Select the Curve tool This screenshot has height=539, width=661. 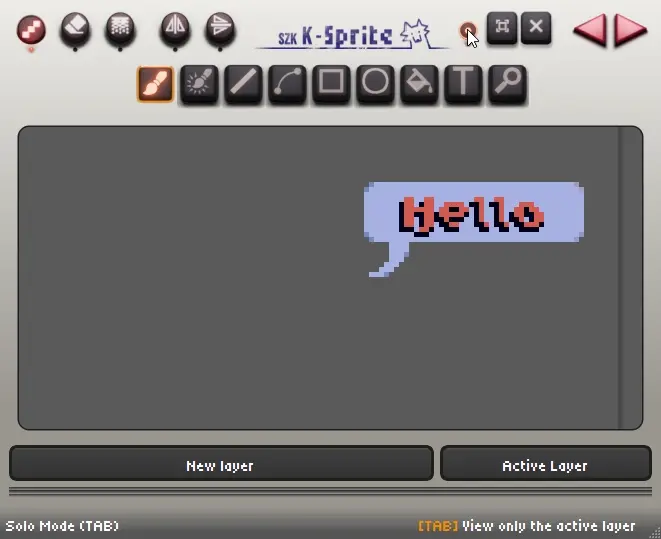pyautogui.click(x=287, y=84)
